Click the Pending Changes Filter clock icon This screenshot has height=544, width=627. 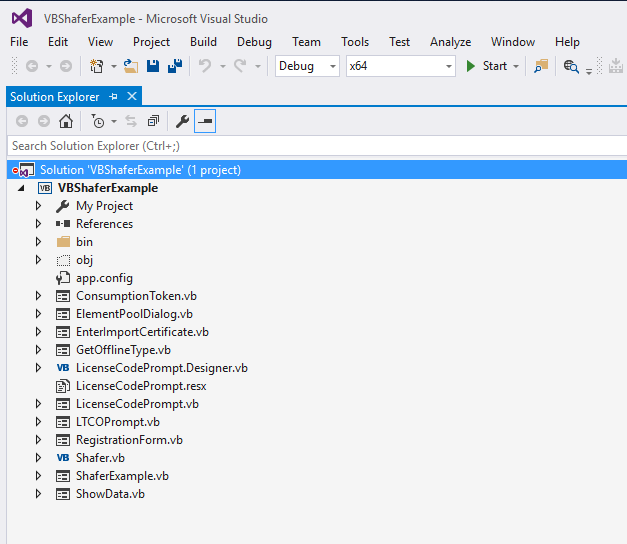[98, 121]
